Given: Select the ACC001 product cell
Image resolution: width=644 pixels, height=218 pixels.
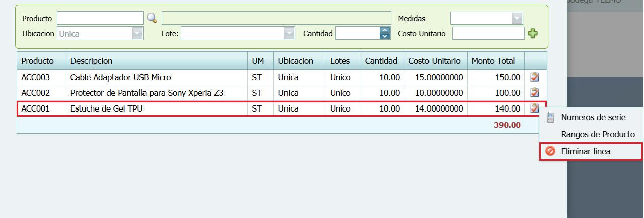Looking at the screenshot, I should coord(42,108).
